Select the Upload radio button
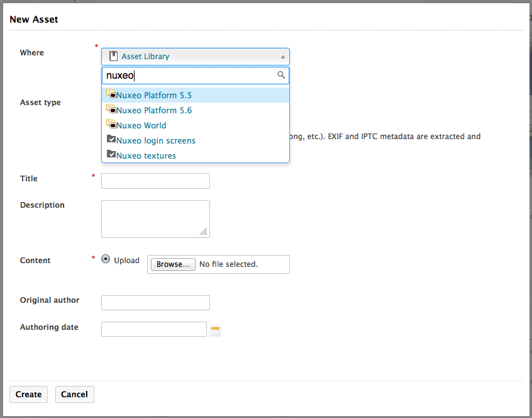532x418 pixels. pos(106,259)
